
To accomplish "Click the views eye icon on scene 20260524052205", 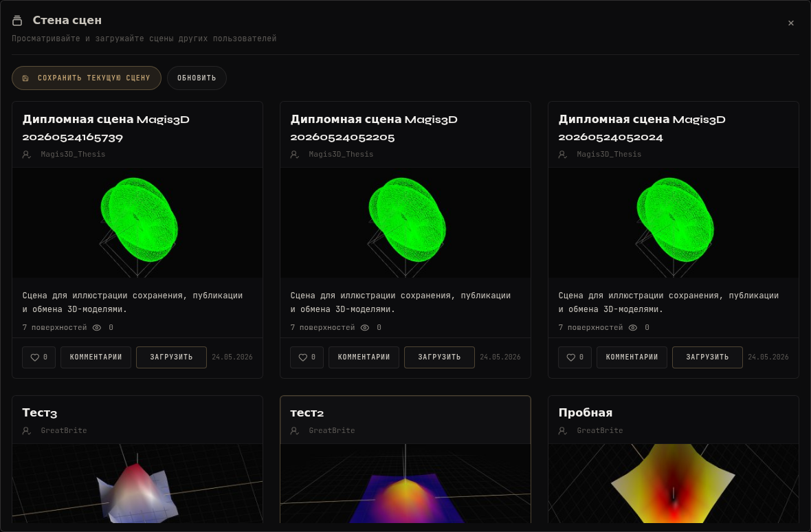I will [x=365, y=328].
